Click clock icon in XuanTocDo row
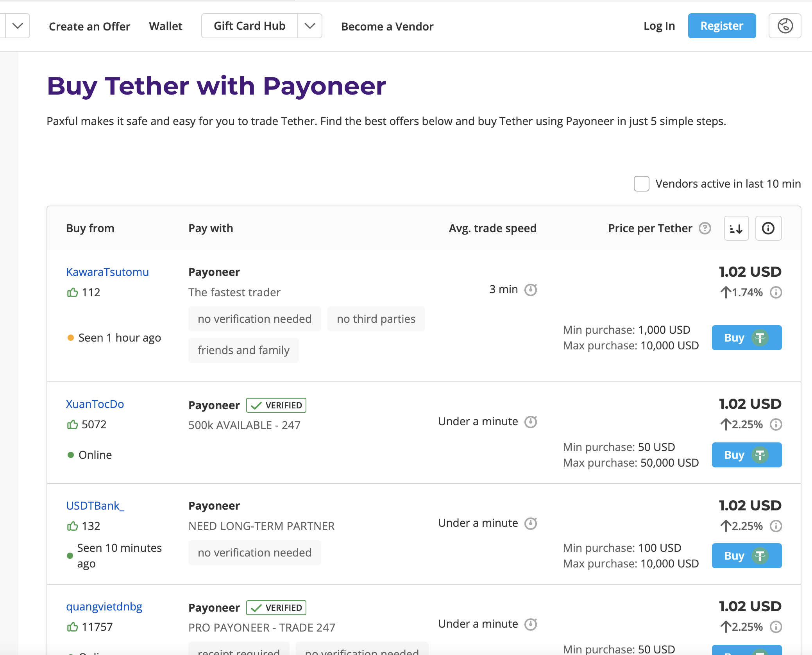The width and height of the screenshot is (812, 655). pos(531,422)
